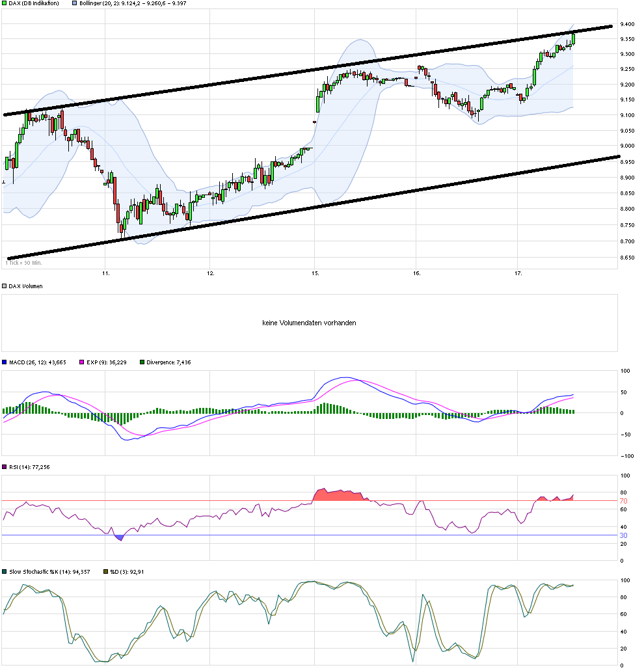Viewport: 644px width, 672px height.
Task: Click the Bollinger value readout text
Action: pyautogui.click(x=150, y=4)
